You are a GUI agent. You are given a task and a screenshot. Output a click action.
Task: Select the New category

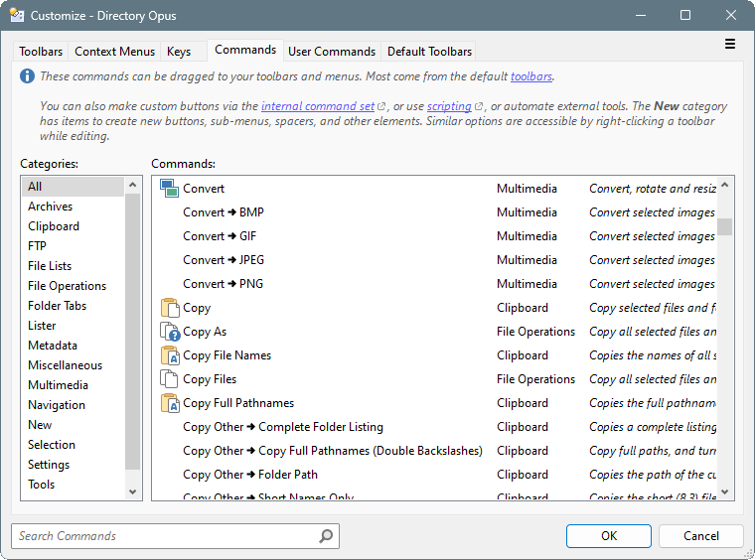[x=73, y=425]
